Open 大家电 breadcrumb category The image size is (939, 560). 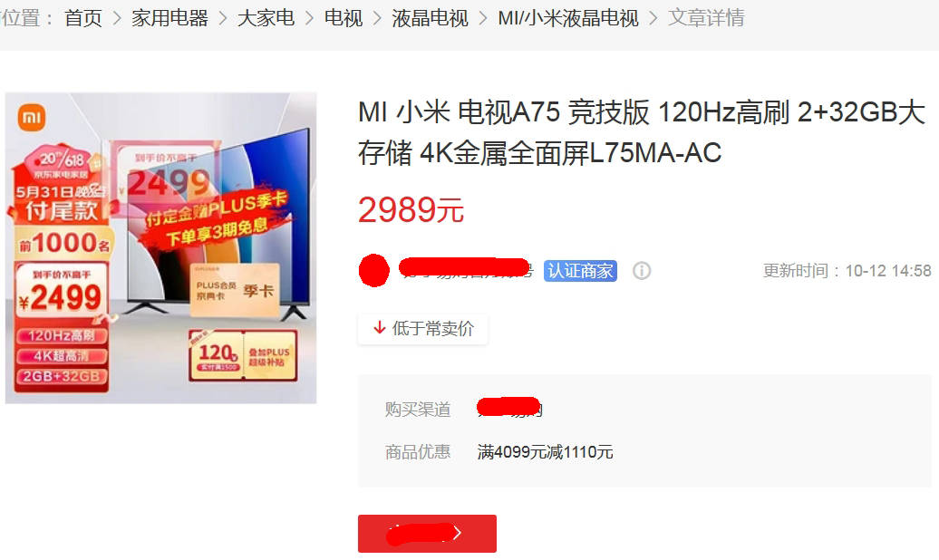pos(266,18)
